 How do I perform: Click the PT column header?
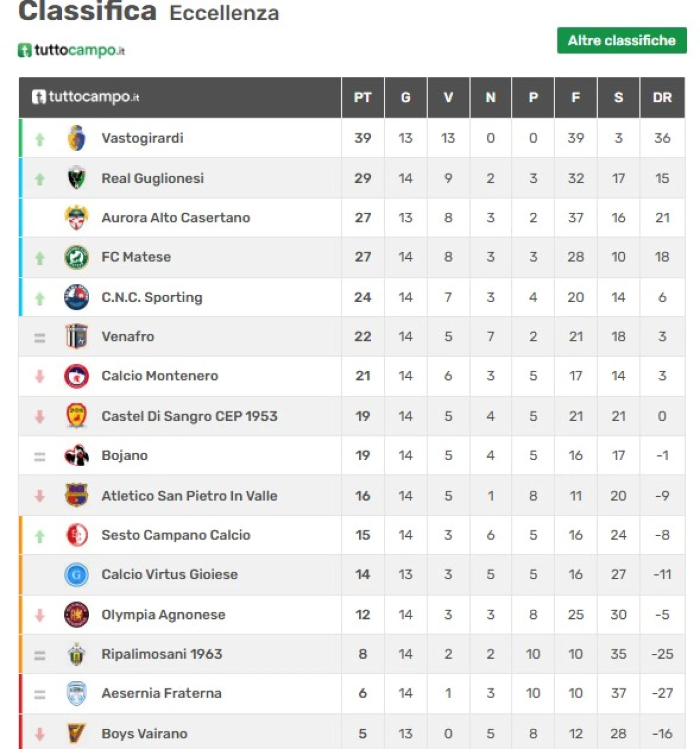coord(363,97)
